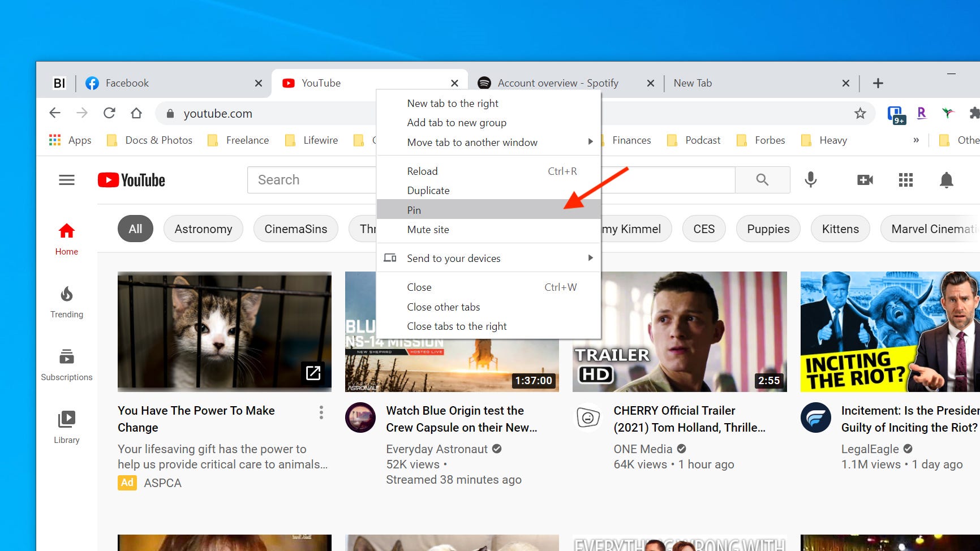Click the magnifier search button

pos(763,180)
